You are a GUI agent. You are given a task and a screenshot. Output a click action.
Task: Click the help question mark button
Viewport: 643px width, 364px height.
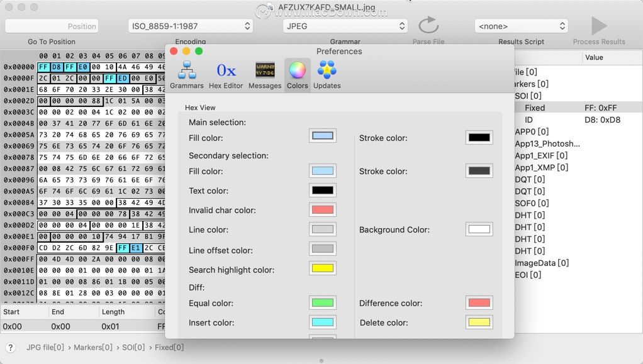[10, 348]
